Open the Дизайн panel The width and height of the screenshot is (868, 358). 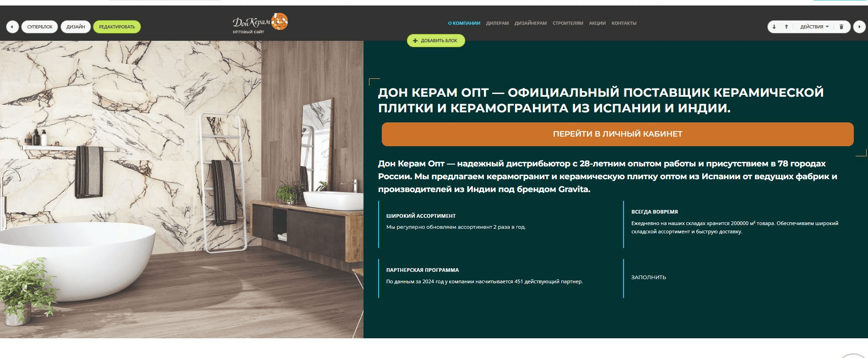[x=76, y=27]
